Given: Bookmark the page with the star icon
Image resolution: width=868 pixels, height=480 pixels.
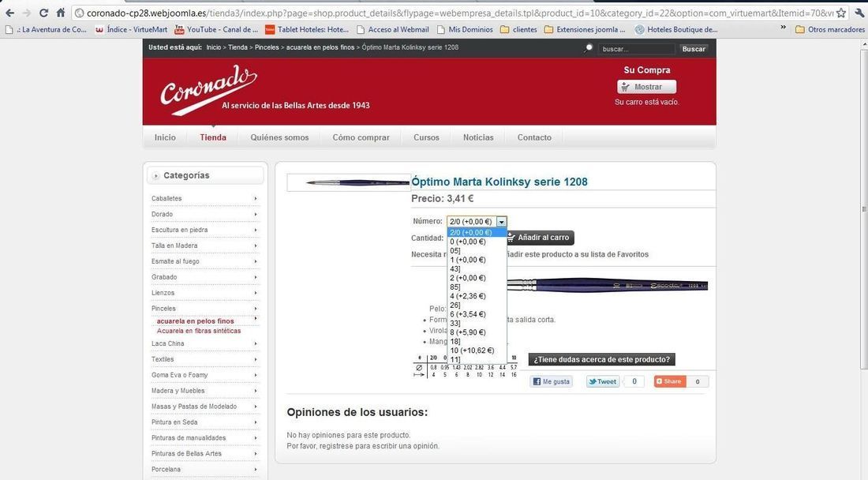Looking at the screenshot, I should point(841,13).
